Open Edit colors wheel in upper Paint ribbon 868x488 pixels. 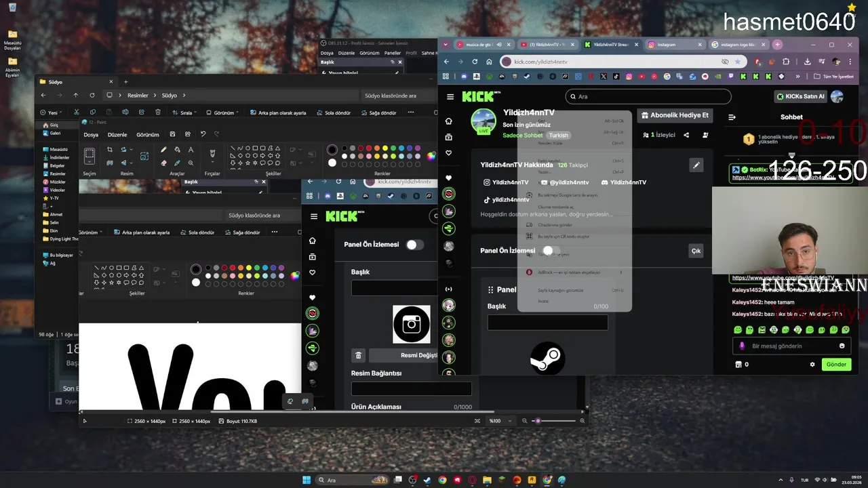pyautogui.click(x=431, y=157)
